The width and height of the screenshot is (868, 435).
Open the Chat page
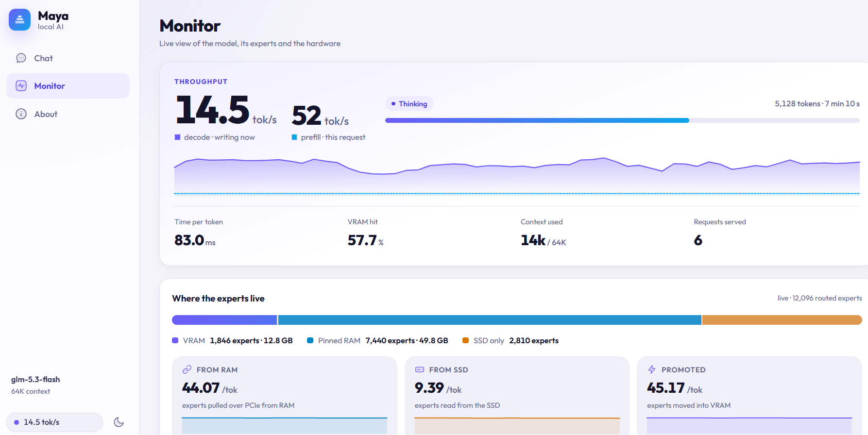(x=68, y=58)
